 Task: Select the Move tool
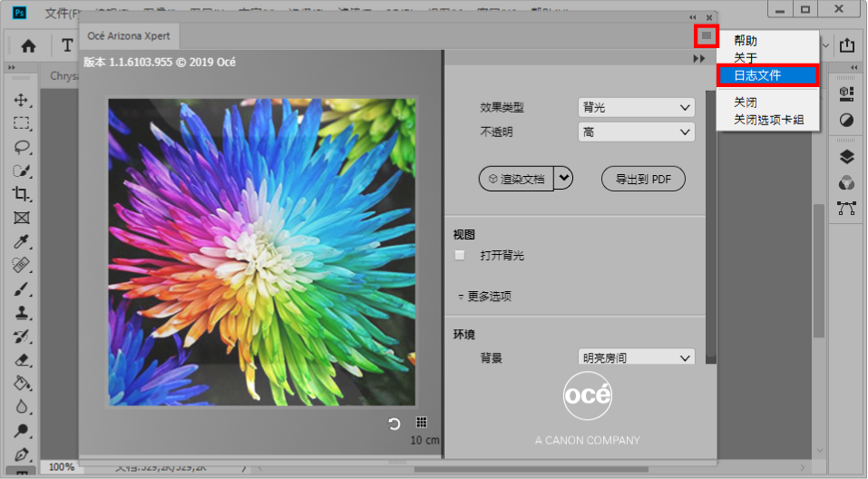tap(22, 100)
